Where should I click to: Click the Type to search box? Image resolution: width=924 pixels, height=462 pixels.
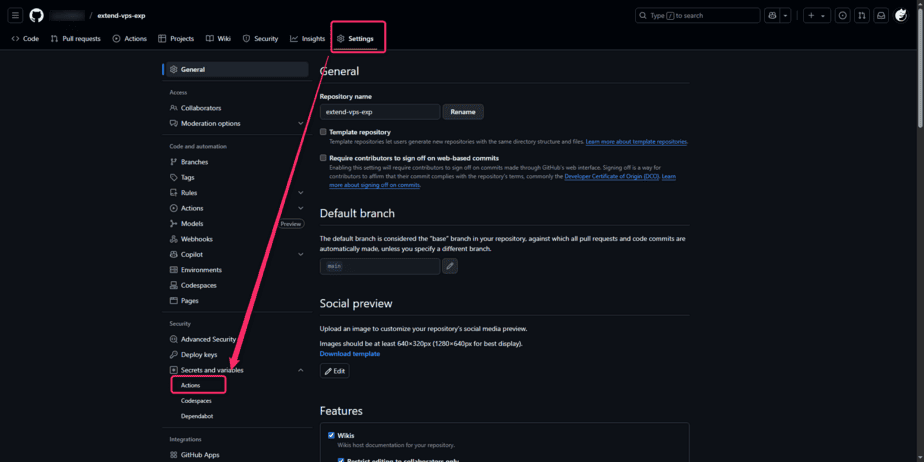[698, 15]
